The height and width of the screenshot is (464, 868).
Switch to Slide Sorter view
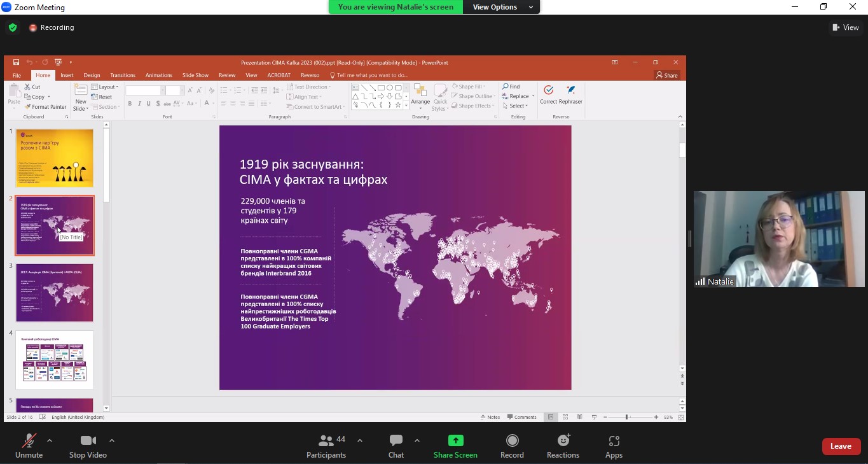tap(565, 417)
